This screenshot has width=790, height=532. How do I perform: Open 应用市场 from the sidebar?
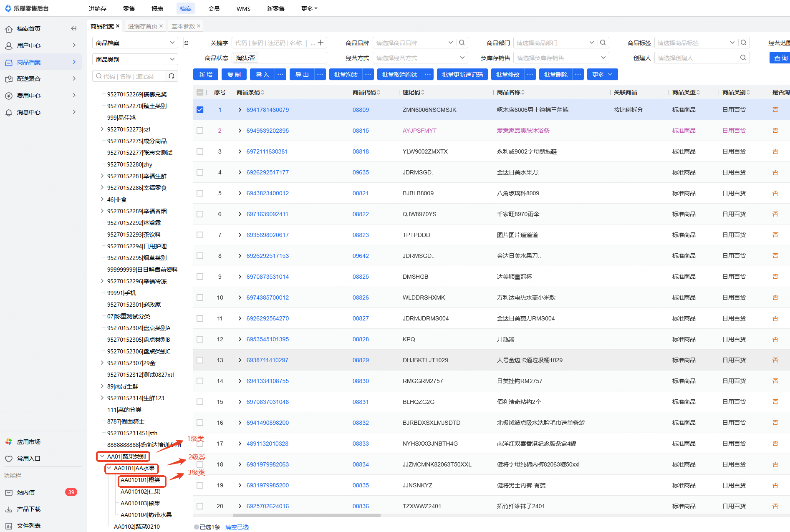(28, 442)
